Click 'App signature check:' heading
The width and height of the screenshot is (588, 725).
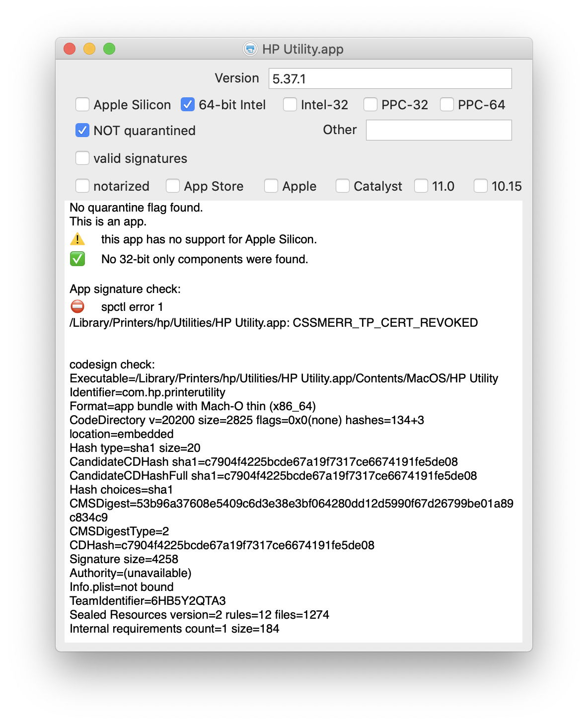click(125, 289)
